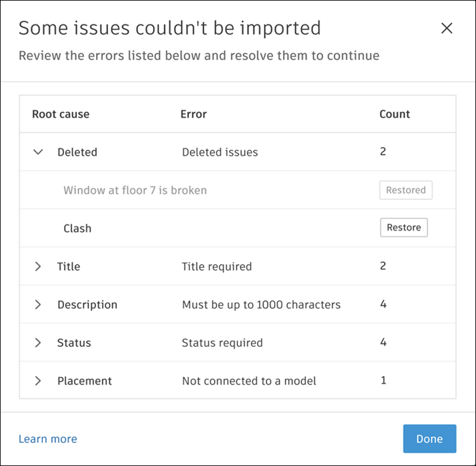Screen dimensions: 476x466
Task: Click the 'Status required' error text
Action: [222, 343]
